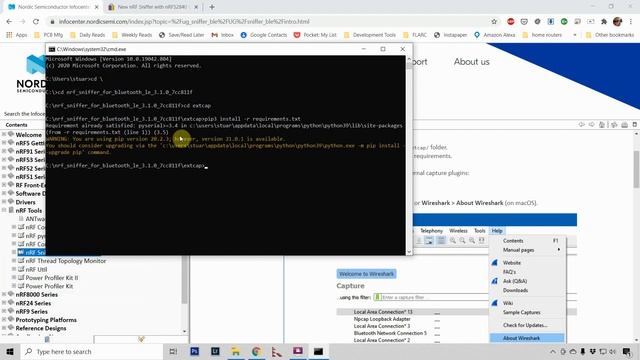Click the cmd.exe title bar icon

(x=52, y=49)
